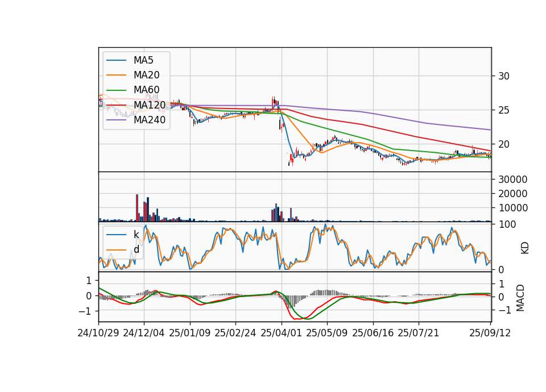Click the volume axis value 10000
546x392 pixels.
(x=512, y=208)
